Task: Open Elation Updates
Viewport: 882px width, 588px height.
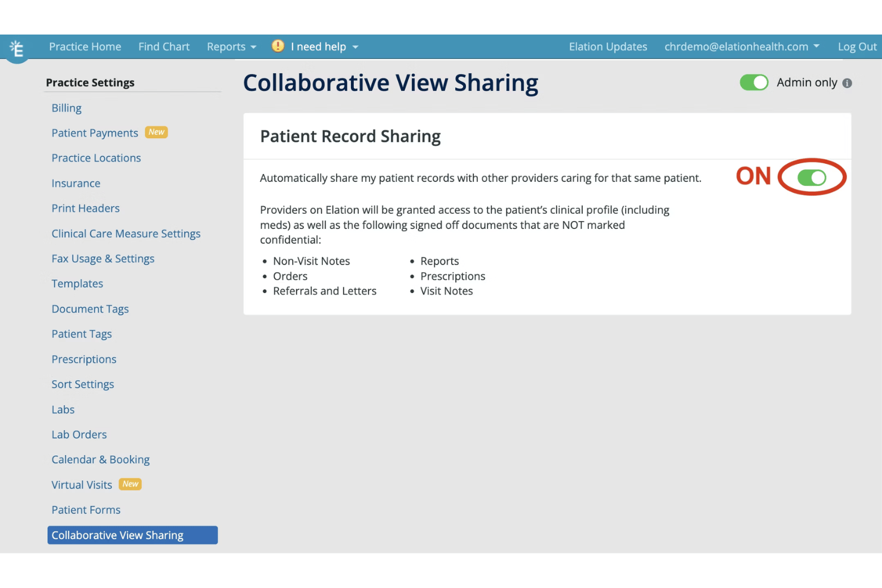Action: [608, 46]
